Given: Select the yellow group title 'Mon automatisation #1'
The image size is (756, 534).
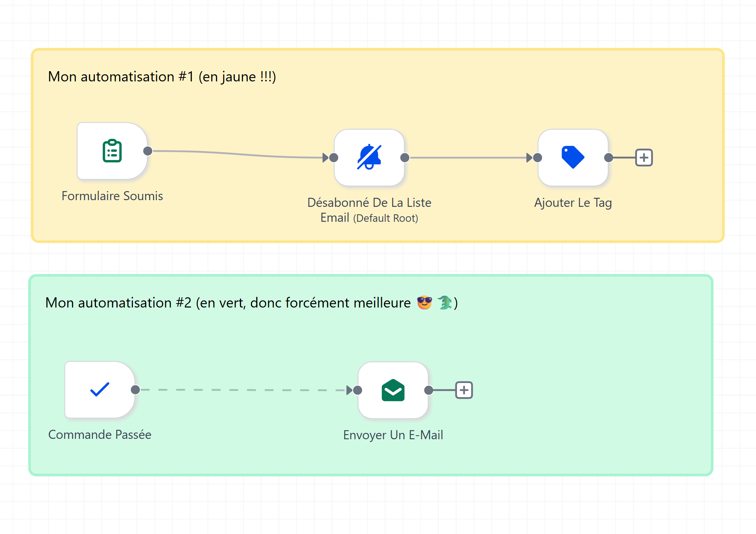Looking at the screenshot, I should click(162, 77).
